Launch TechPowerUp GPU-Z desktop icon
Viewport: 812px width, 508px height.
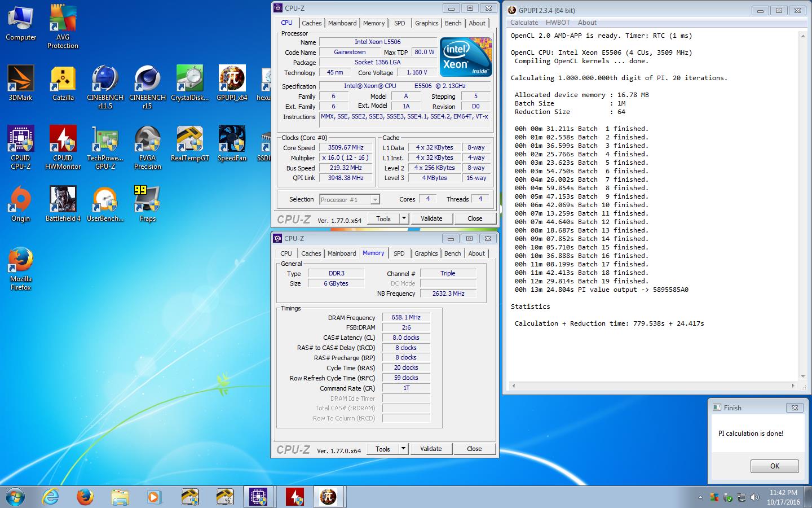pyautogui.click(x=105, y=147)
